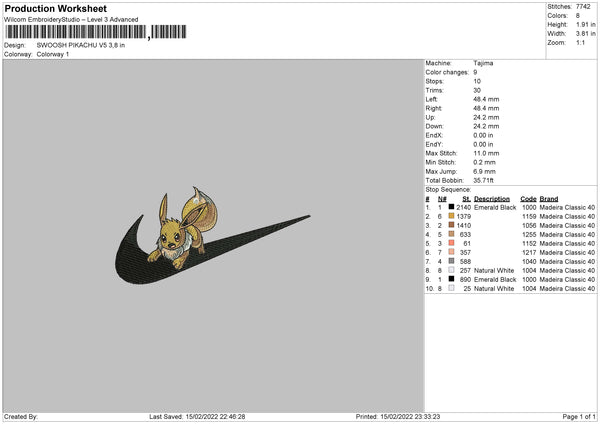This screenshot has width=600, height=424.
Task: Click the stitches count "7742"
Action: click(583, 7)
